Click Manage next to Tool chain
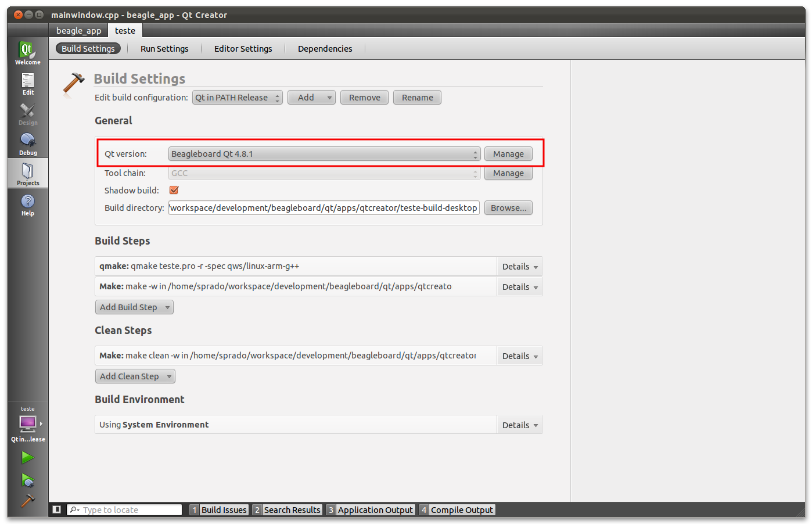Image resolution: width=812 pixels, height=524 pixels. pos(508,173)
